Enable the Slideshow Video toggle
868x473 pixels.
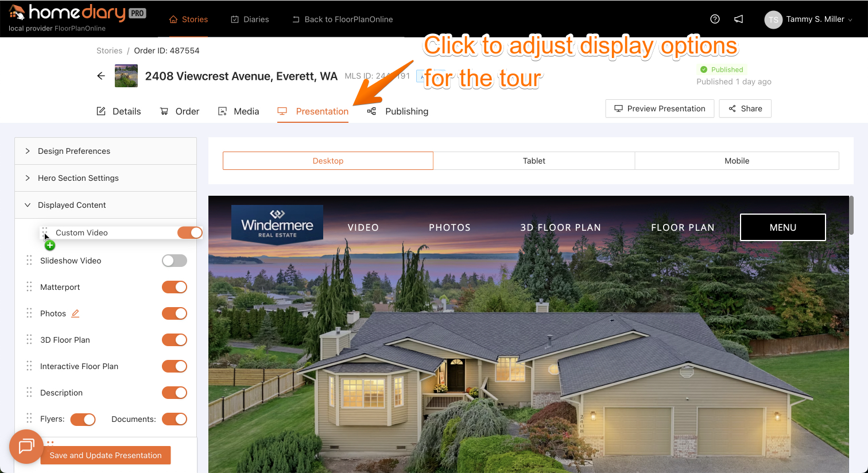point(175,261)
